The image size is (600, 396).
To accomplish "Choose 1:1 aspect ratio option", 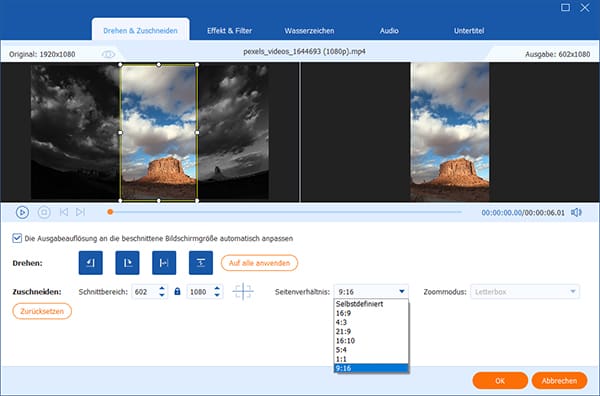I will pos(371,359).
